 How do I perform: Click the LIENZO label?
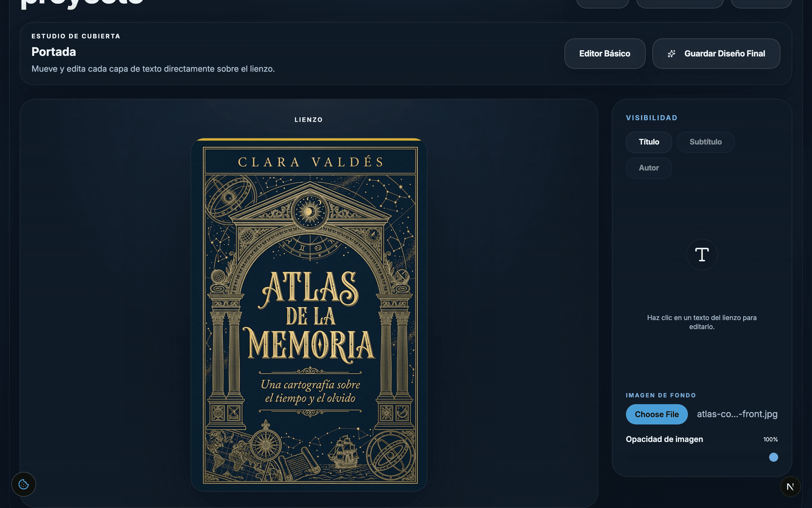[x=309, y=120]
